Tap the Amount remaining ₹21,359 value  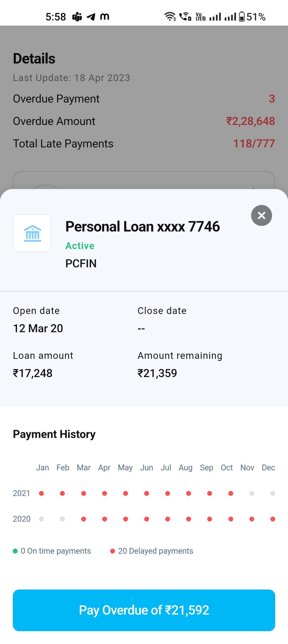pyautogui.click(x=157, y=373)
